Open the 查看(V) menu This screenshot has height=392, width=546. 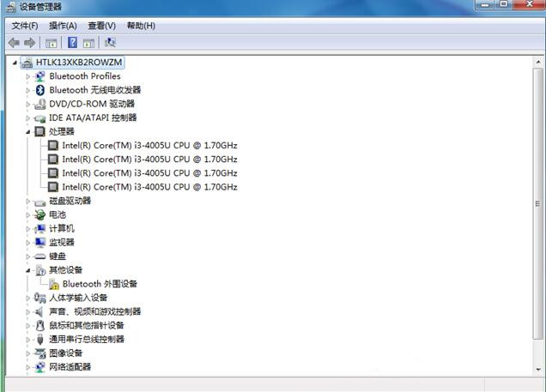tap(101, 26)
